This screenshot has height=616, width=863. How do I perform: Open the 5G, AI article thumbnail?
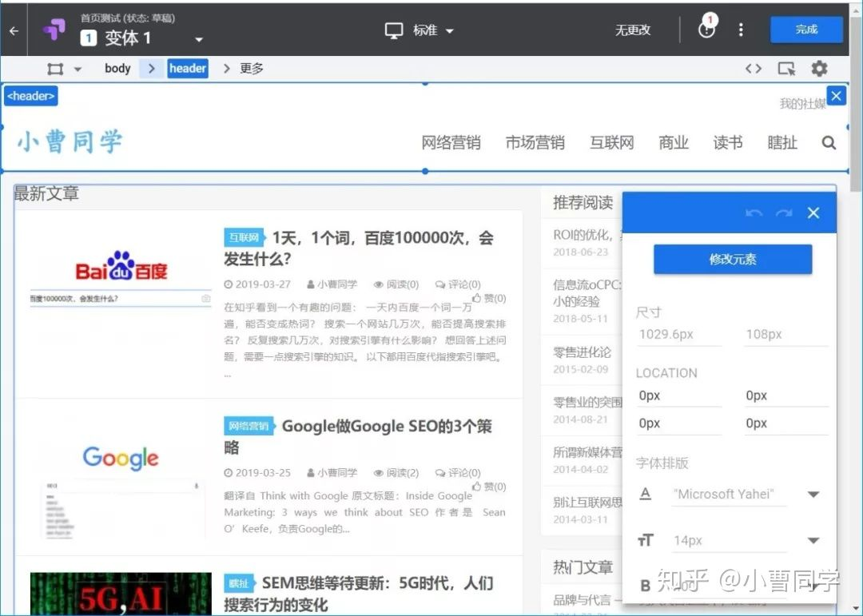(x=121, y=594)
